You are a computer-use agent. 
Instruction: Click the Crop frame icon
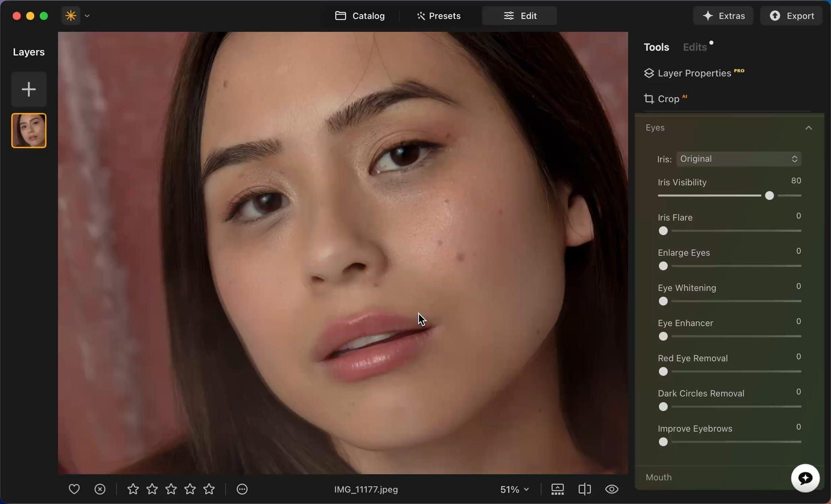(x=649, y=99)
